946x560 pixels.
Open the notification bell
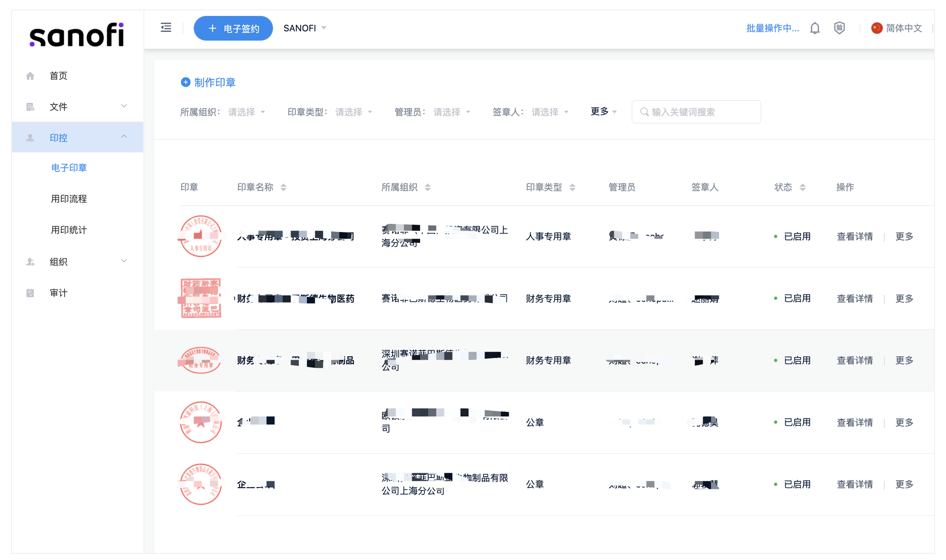pyautogui.click(x=815, y=28)
